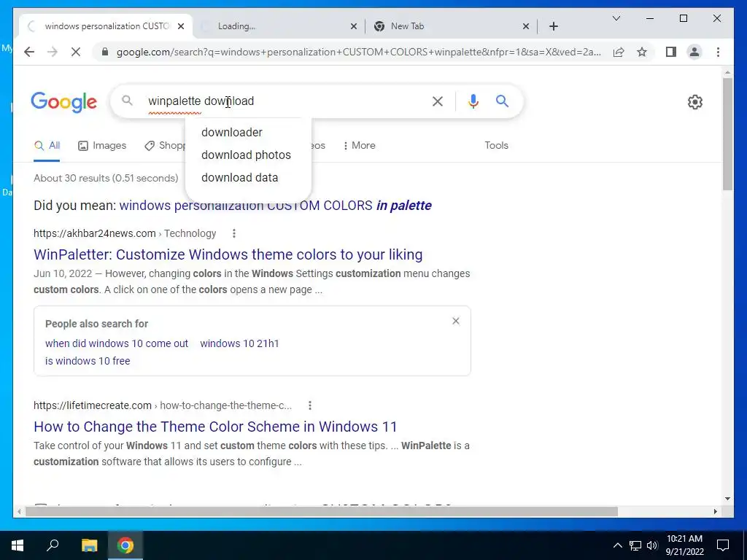747x560 pixels.
Task: Close the New Tab tab
Action: [x=525, y=26]
